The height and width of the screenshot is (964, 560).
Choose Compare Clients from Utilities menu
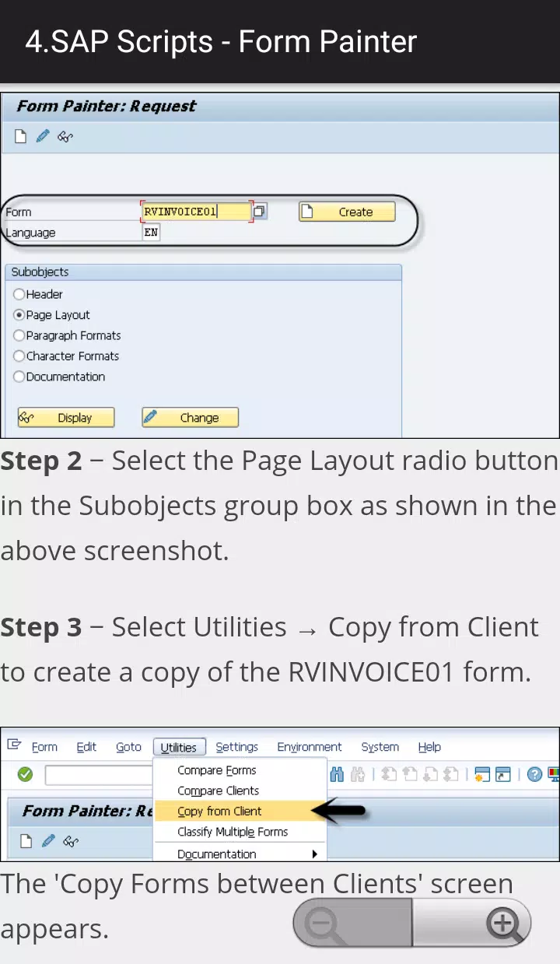click(x=240, y=790)
